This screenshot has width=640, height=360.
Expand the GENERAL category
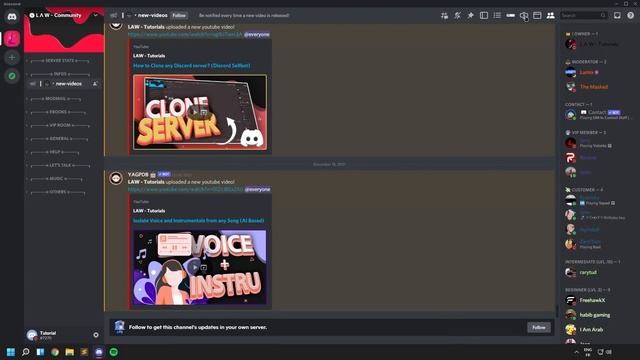coord(59,139)
